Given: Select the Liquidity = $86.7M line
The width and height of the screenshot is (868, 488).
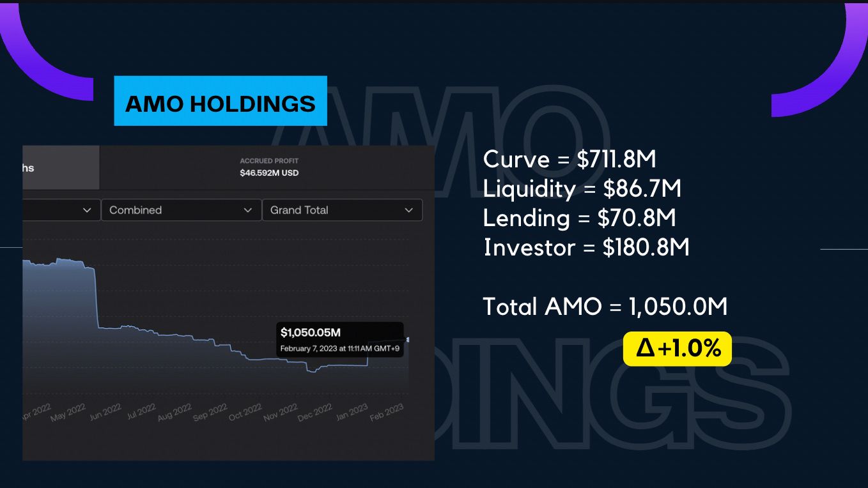Looking at the screenshot, I should [582, 189].
